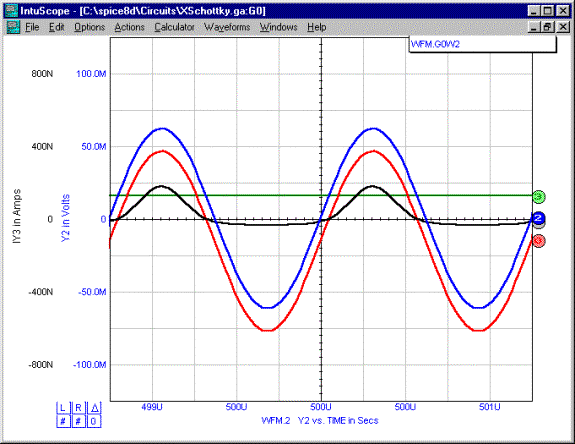The image size is (575, 444).
Task: Click the IntuScope application icon in title bar
Action: [11, 11]
